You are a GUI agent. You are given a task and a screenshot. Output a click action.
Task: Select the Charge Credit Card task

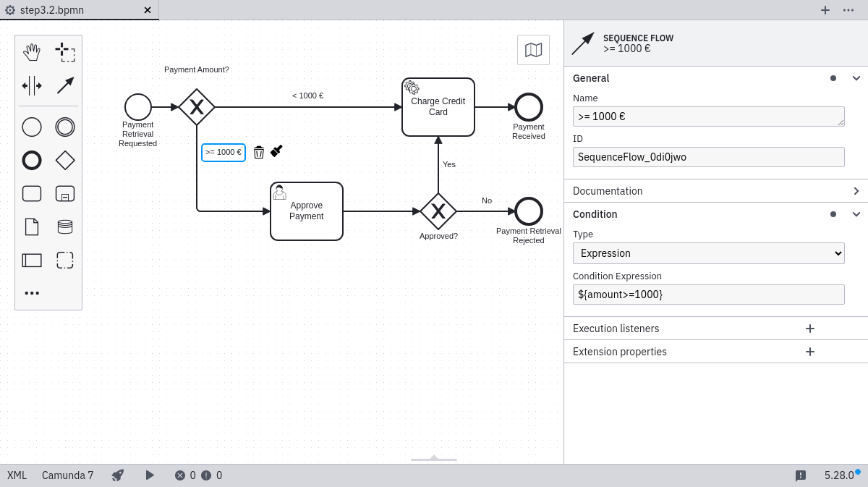pyautogui.click(x=438, y=107)
